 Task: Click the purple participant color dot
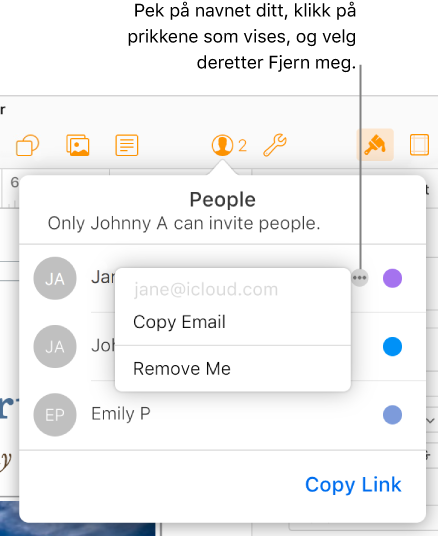[392, 278]
